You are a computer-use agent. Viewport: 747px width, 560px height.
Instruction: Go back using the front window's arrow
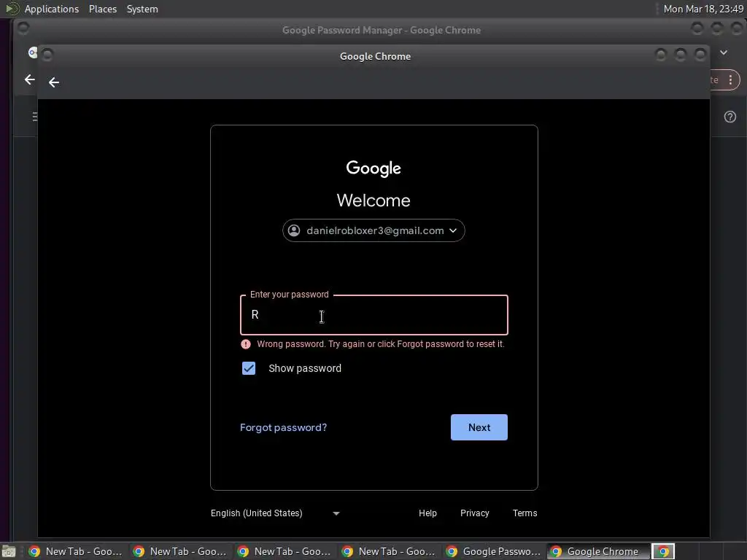click(54, 82)
